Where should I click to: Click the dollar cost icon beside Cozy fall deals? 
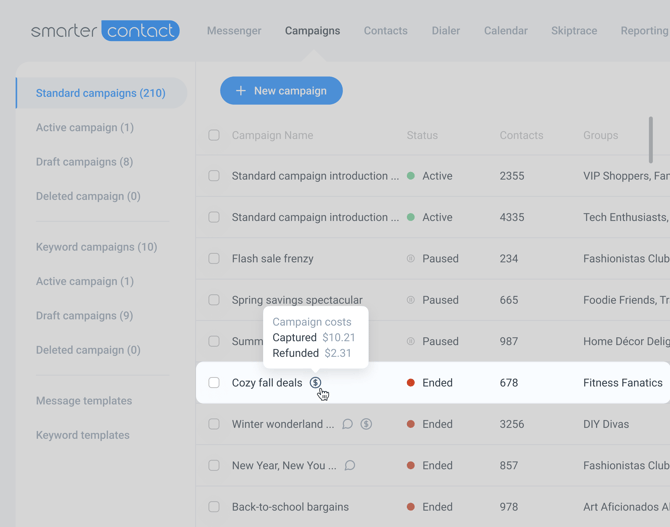point(315,383)
